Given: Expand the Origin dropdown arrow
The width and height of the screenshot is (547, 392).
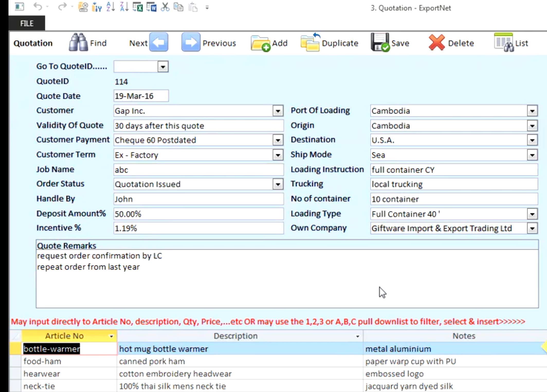Looking at the screenshot, I should [x=532, y=126].
